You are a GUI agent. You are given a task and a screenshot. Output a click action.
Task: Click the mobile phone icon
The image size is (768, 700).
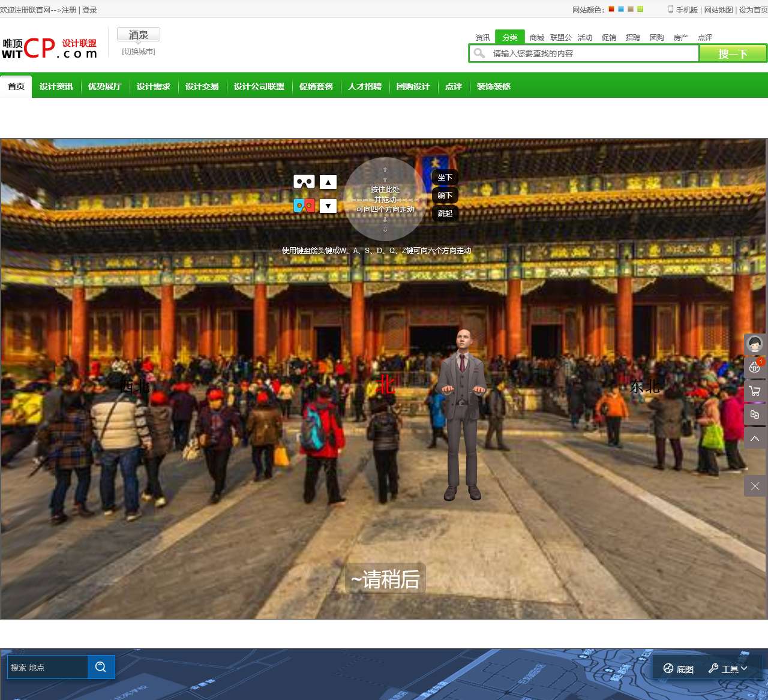click(x=671, y=9)
